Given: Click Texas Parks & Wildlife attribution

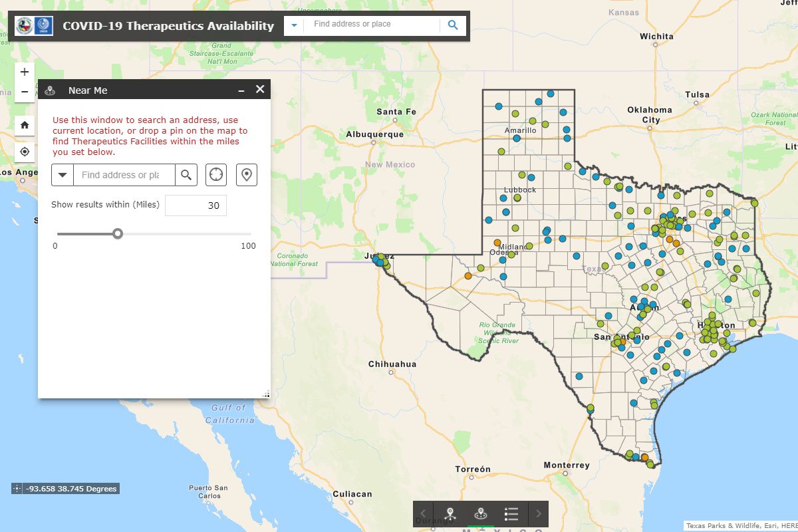Looking at the screenshot, I should tap(724, 525).
